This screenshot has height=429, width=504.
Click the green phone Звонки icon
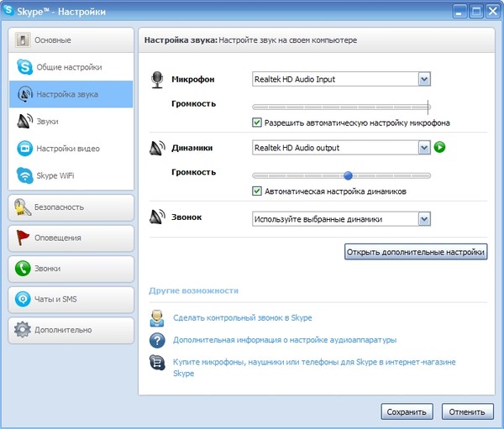[23, 269]
